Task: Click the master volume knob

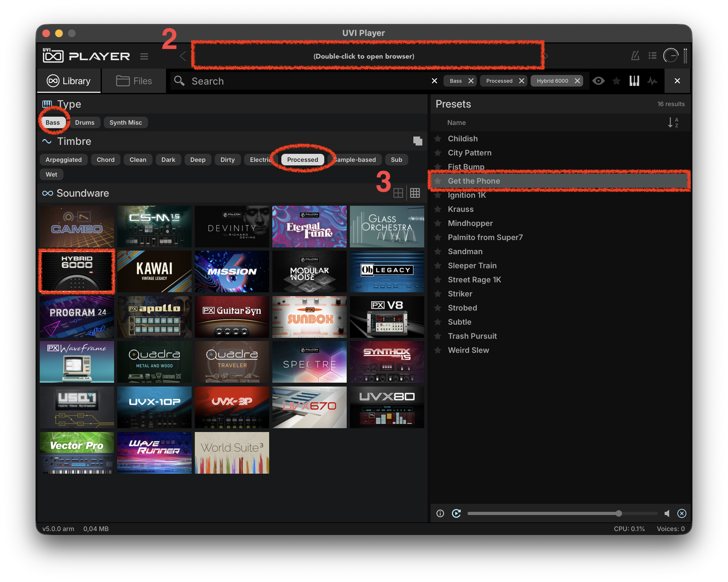Action: (x=671, y=56)
